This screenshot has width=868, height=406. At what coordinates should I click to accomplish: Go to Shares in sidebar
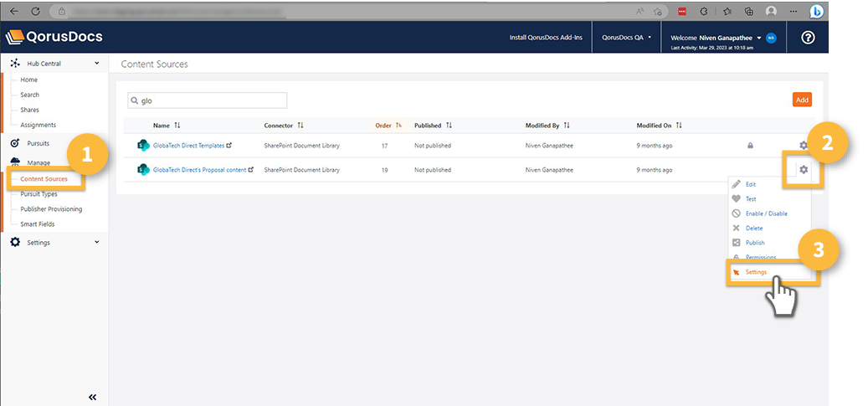pos(30,110)
